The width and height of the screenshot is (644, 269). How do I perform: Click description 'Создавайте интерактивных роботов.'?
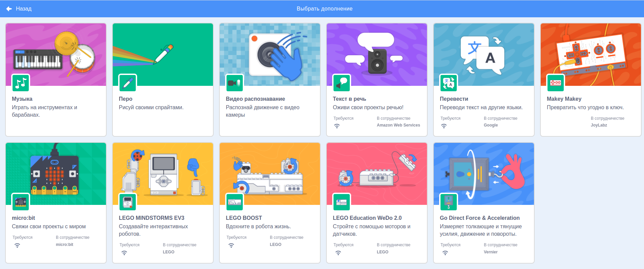tap(153, 230)
